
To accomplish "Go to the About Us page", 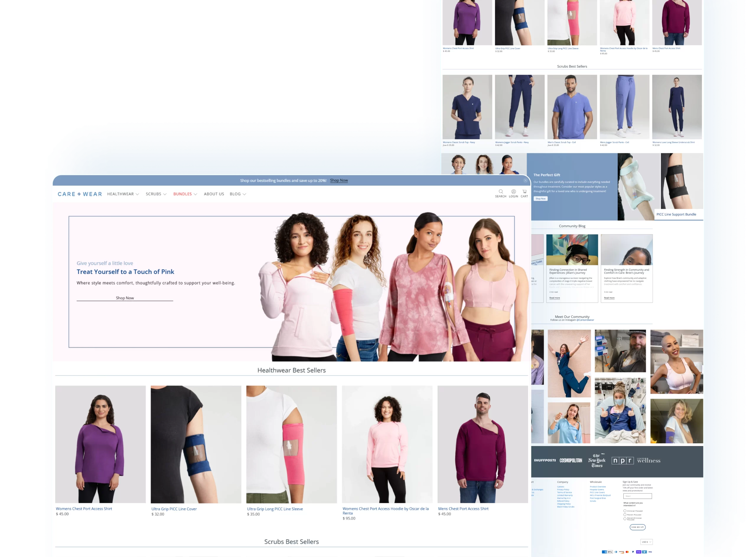I will coord(214,194).
